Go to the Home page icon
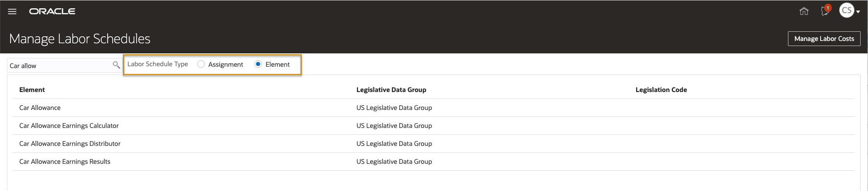The image size is (868, 191). 804,12
